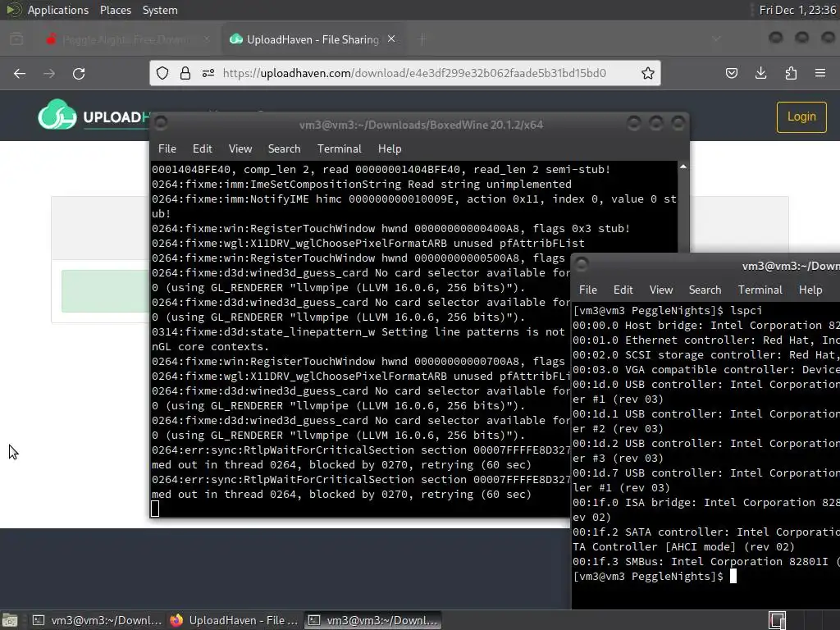Image resolution: width=840 pixels, height=630 pixels.
Task: Open the Applications menu
Action: coord(58,10)
